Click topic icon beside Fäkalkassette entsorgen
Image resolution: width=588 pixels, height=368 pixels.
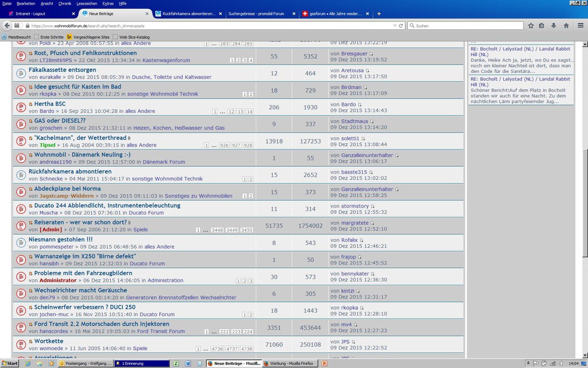pyautogui.click(x=21, y=73)
